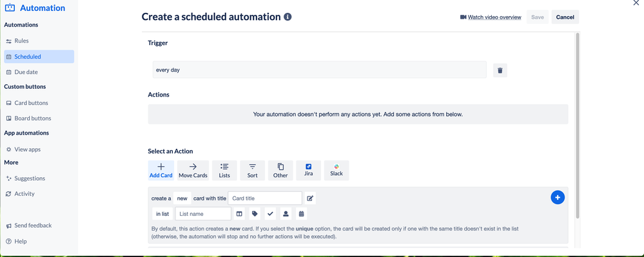Click the Card title input field
Image resolution: width=644 pixels, height=257 pixels.
[x=265, y=198]
